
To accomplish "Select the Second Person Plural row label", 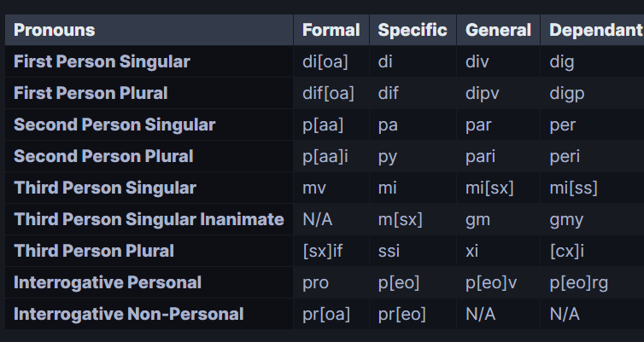I will click(103, 156).
